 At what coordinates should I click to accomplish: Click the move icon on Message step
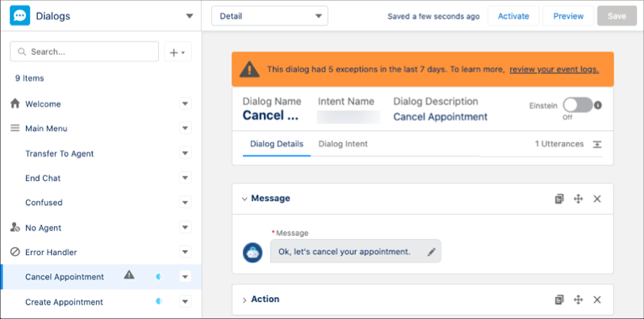point(579,199)
